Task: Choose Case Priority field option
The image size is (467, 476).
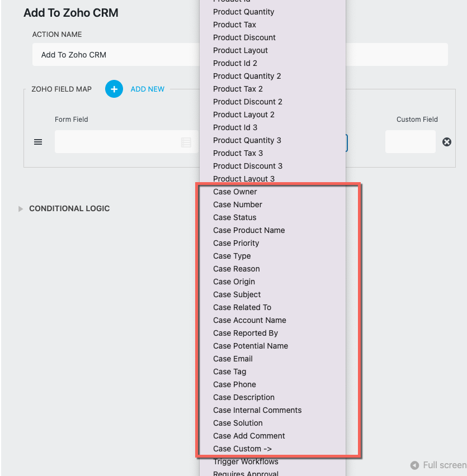Action: point(235,243)
